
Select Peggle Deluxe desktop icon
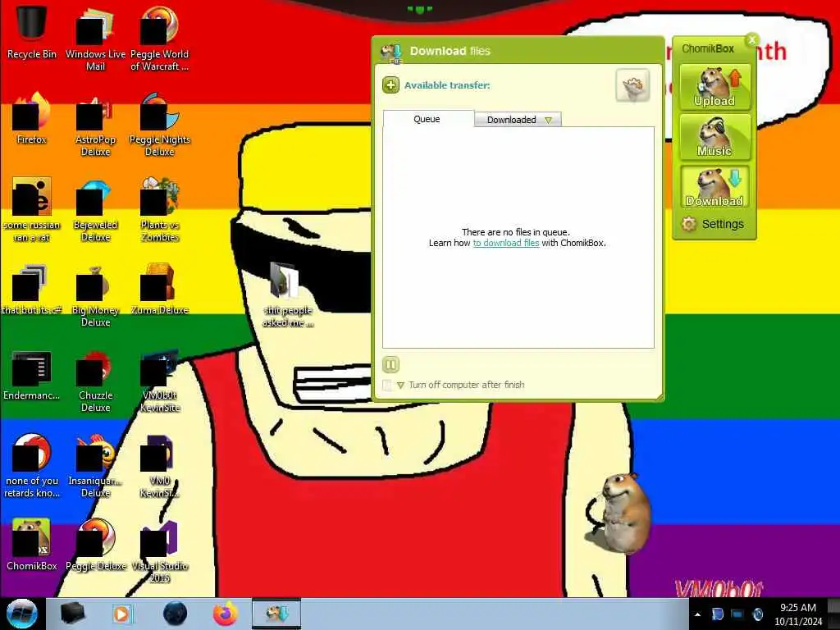95,544
